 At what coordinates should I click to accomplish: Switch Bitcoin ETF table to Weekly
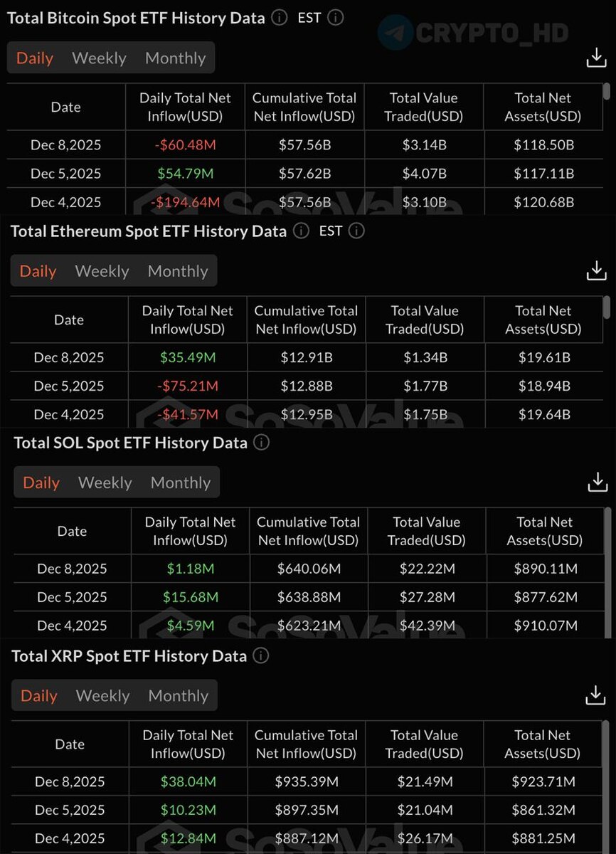coord(99,58)
